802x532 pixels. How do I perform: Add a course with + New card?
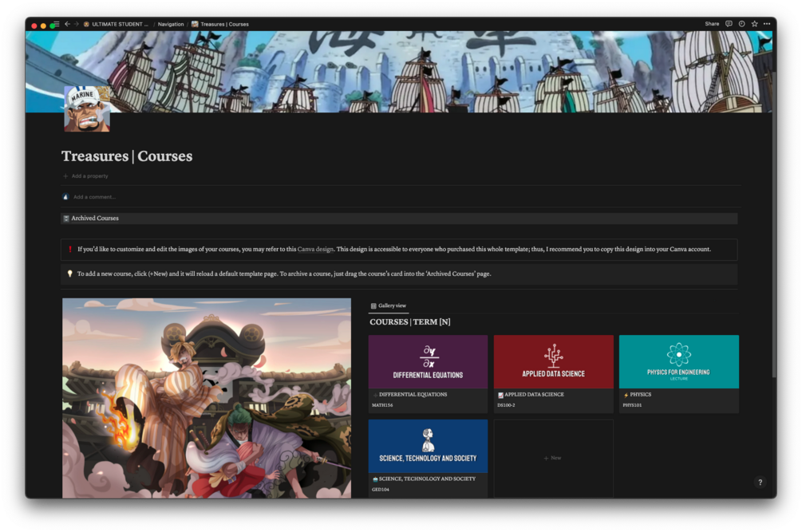point(554,459)
